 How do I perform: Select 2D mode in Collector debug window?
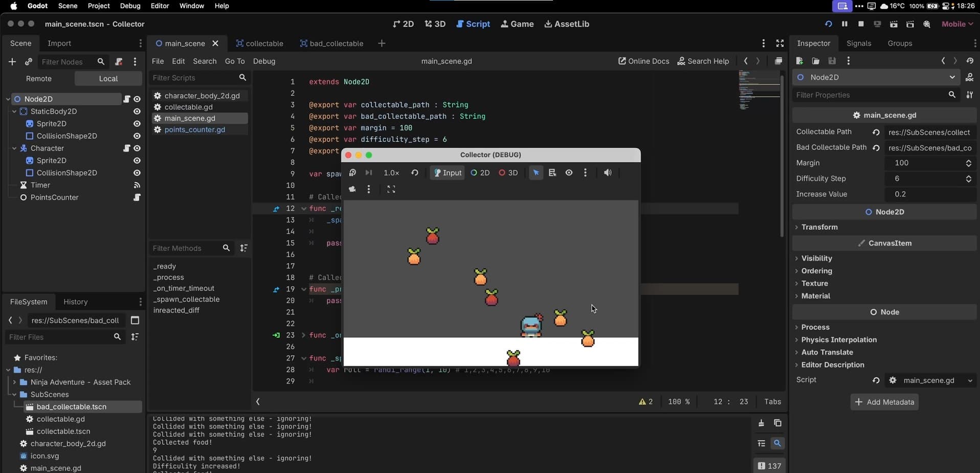pyautogui.click(x=480, y=173)
